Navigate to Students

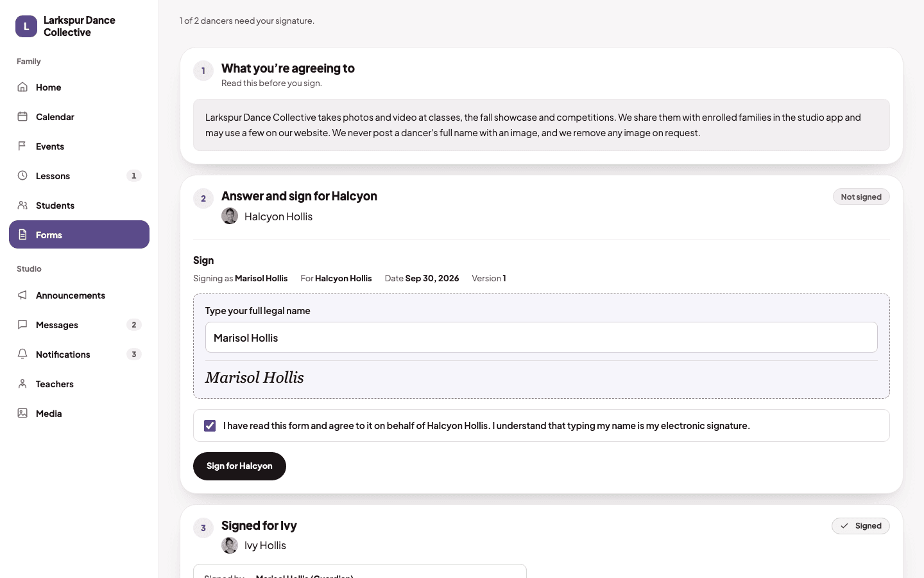(79, 206)
